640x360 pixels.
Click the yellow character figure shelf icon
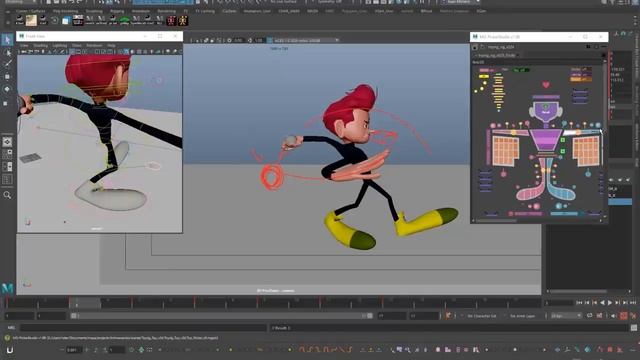coord(182,20)
